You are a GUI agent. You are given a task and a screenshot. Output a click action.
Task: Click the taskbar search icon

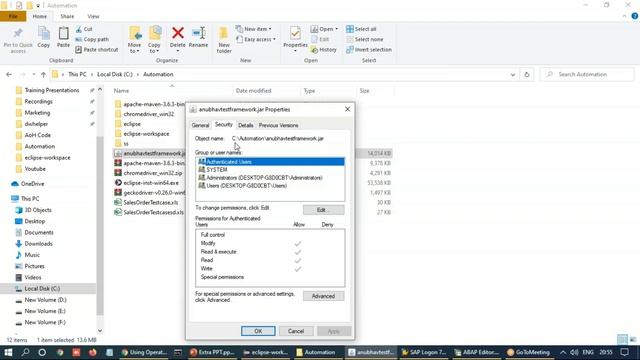click(x=25, y=352)
